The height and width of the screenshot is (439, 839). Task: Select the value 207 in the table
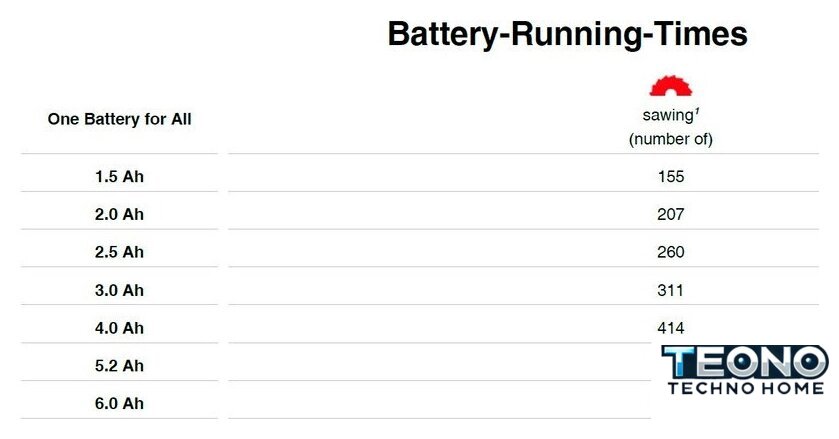point(670,215)
